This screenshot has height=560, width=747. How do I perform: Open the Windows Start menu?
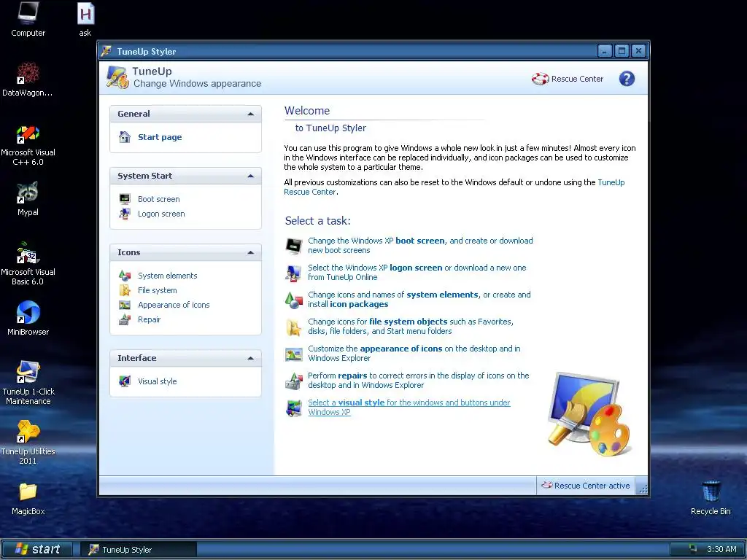coord(37,550)
